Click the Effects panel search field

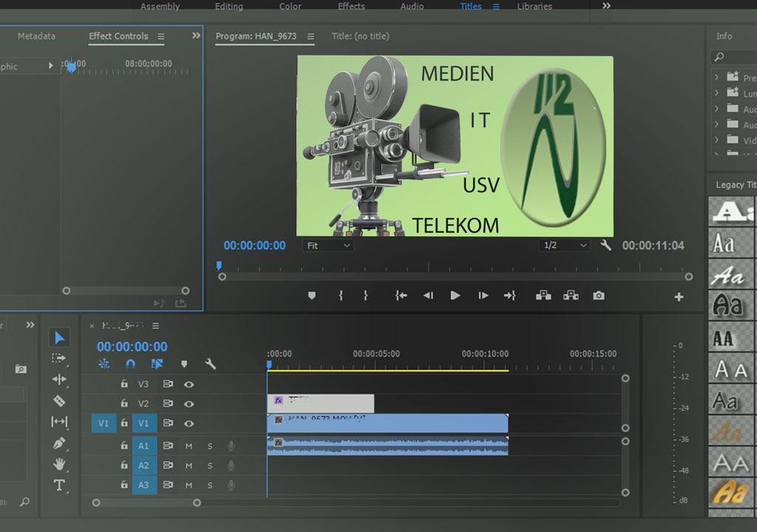click(734, 57)
